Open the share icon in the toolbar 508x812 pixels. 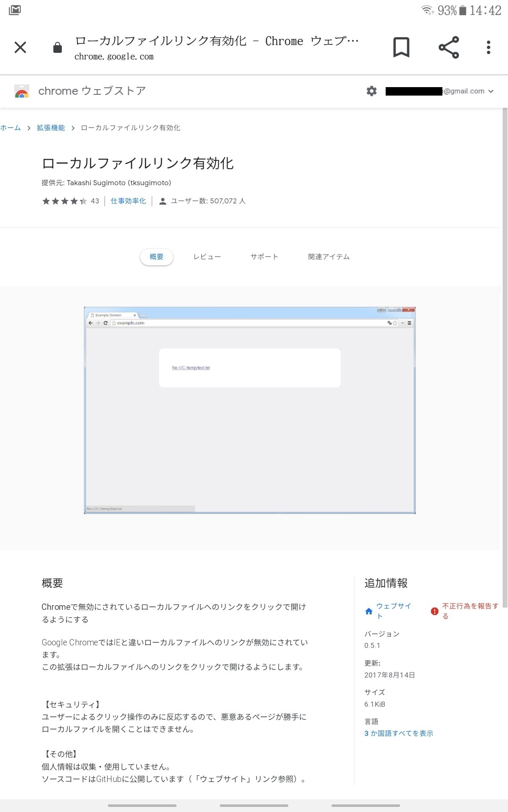pyautogui.click(x=449, y=47)
